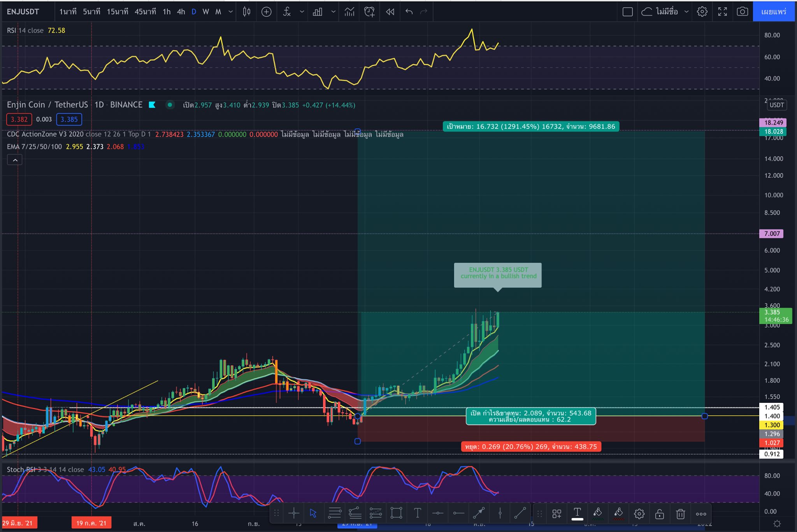This screenshot has height=532, width=797.
Task: Click the 19 ก.ค. '21 date marker
Action: (91, 523)
